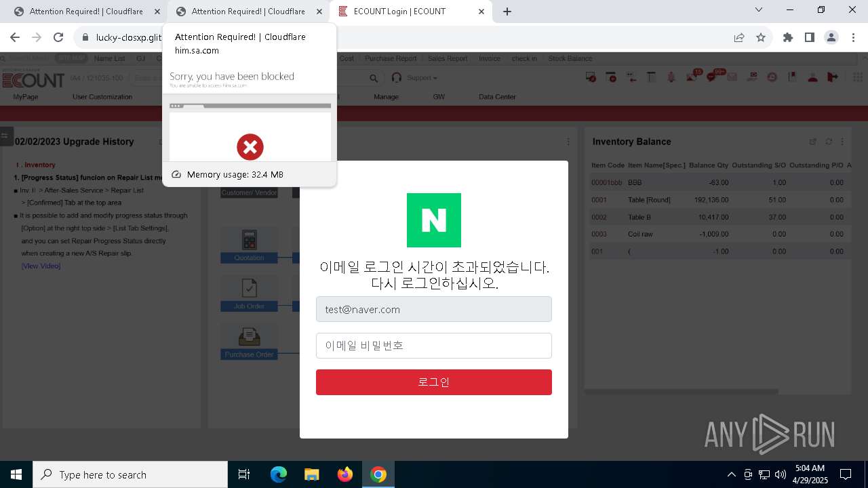Open the mail envelope icon
The image size is (868, 488).
click(x=732, y=77)
